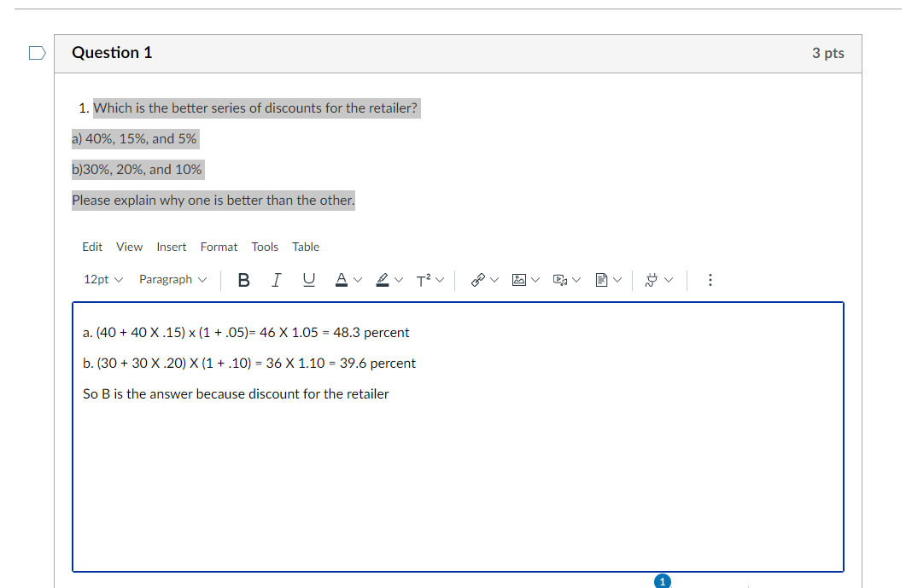The width and height of the screenshot is (906, 588).
Task: Expand the text color options arrow
Action: [358, 280]
